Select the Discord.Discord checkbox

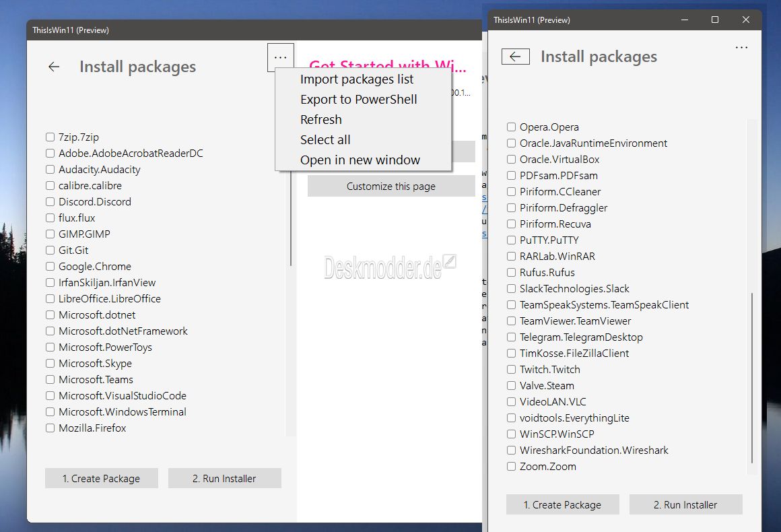50,202
